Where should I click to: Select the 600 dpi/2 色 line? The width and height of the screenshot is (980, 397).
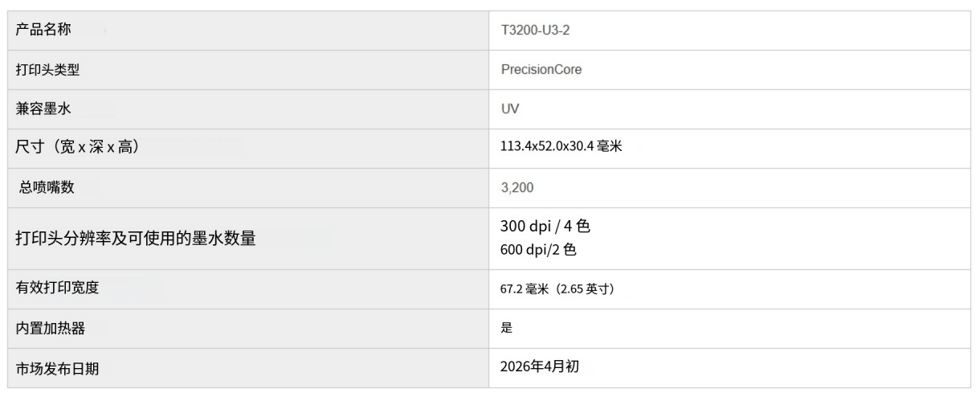coord(538,251)
